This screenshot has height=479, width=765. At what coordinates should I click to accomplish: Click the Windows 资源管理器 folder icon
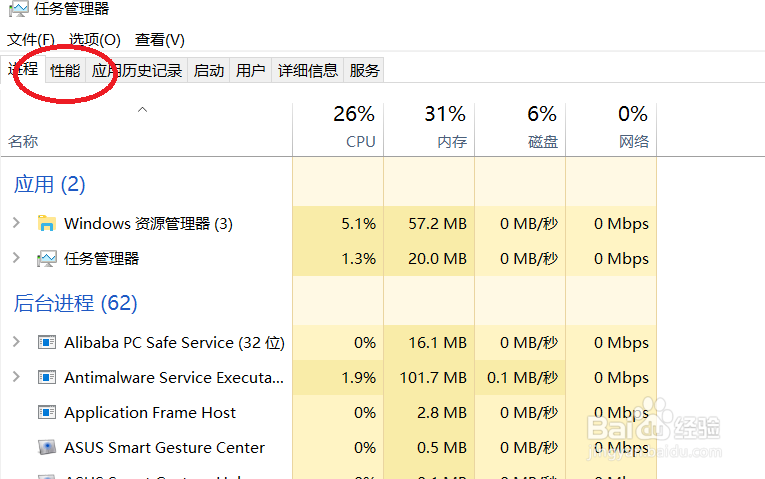click(x=46, y=223)
